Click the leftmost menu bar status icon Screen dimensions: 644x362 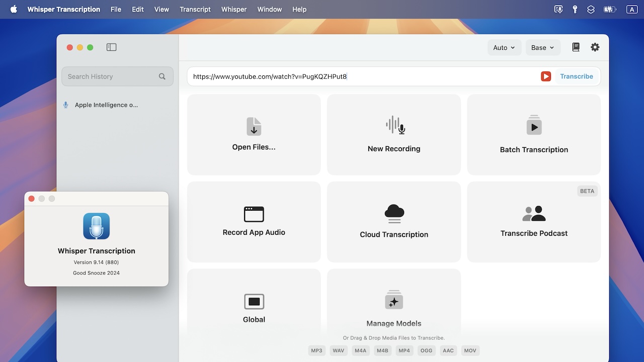(558, 9)
